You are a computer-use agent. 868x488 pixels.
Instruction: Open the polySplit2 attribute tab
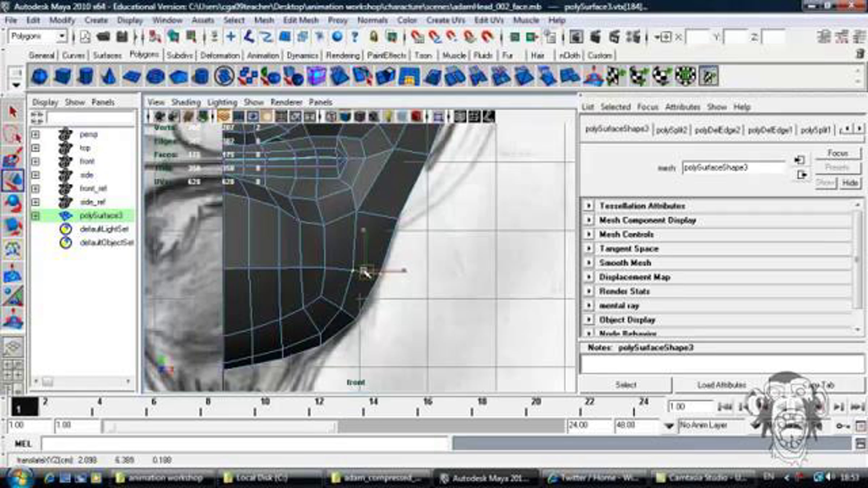tap(671, 130)
